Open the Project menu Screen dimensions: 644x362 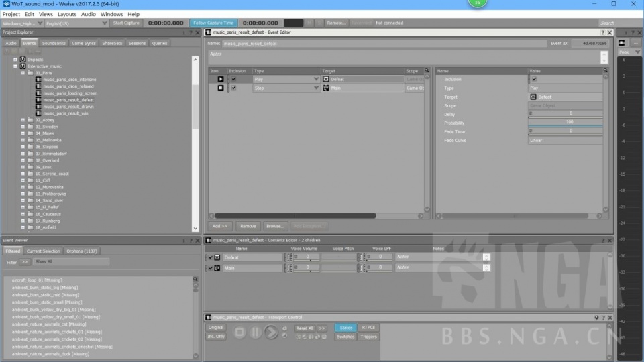(x=11, y=14)
